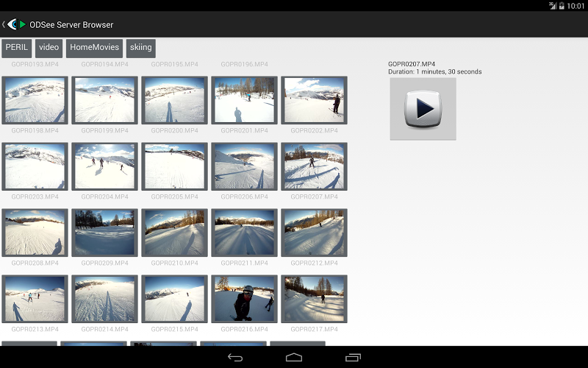Viewport: 588px width, 368px height.
Task: Click the GOPR0201.MP4 filename text
Action: pyautogui.click(x=244, y=130)
